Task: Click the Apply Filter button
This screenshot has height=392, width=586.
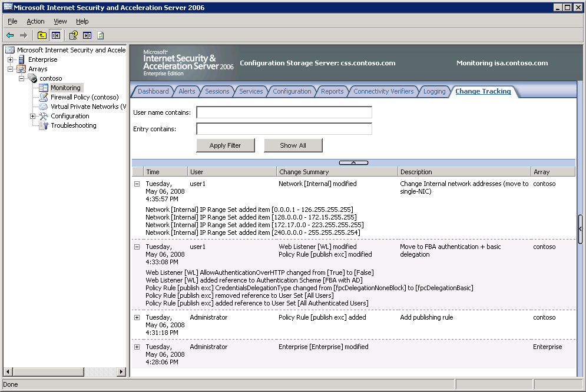Action: pyautogui.click(x=225, y=145)
